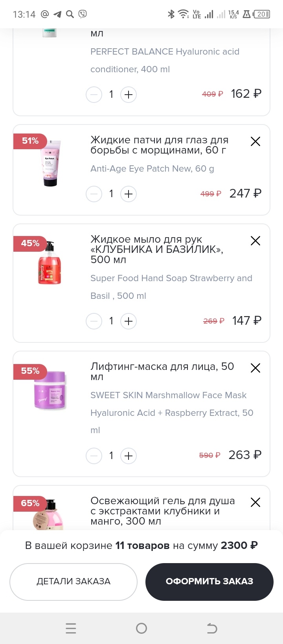Open Жидкие патчи для глаз product title
The width and height of the screenshot is (283, 644).
[159, 145]
